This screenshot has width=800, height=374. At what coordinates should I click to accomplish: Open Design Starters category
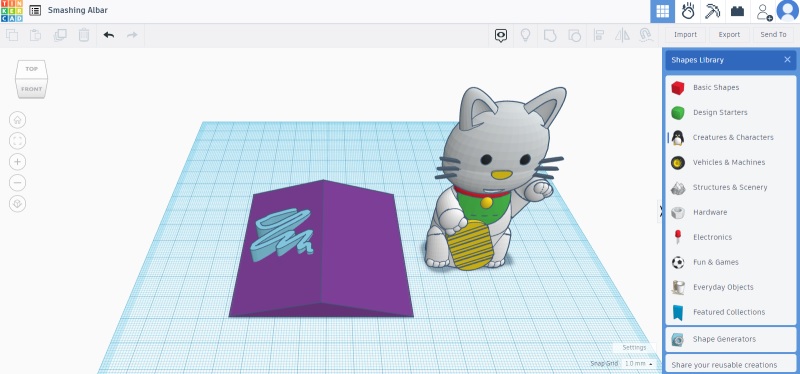[x=731, y=113]
